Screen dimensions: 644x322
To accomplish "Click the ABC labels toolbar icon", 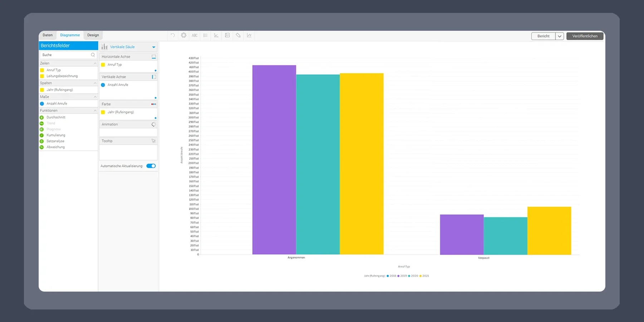I will 195,35.
